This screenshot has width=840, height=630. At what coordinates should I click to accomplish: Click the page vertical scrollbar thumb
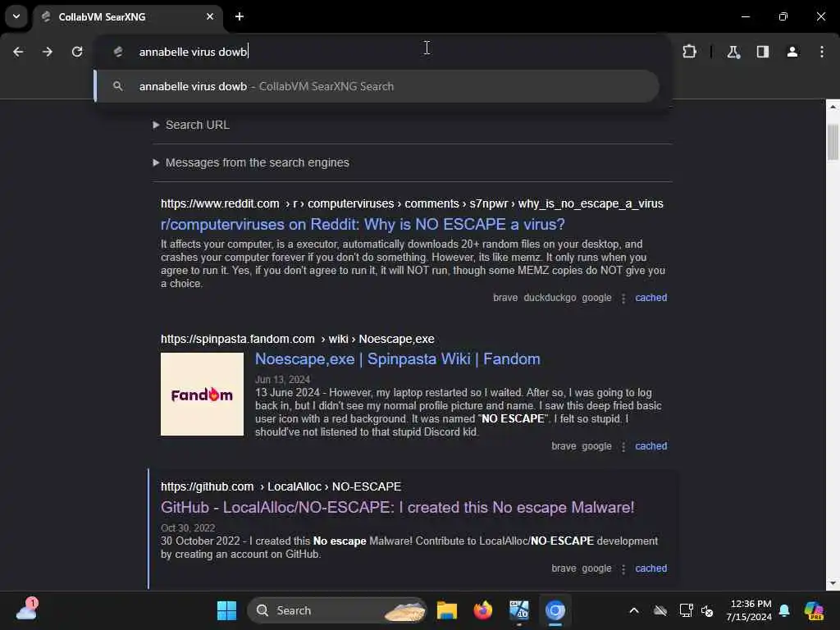(833, 142)
